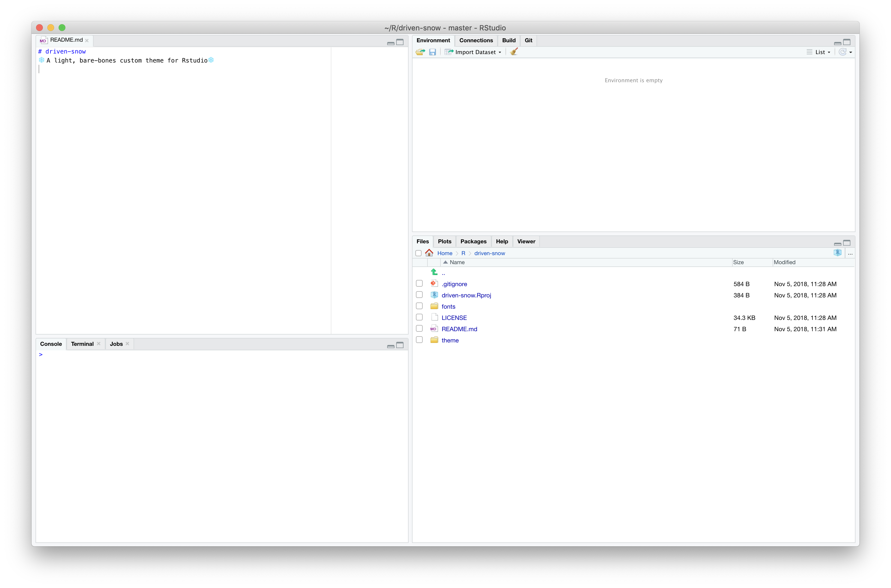This screenshot has width=891, height=588.
Task: Check the box next to .gitignore
Action: [419, 284]
